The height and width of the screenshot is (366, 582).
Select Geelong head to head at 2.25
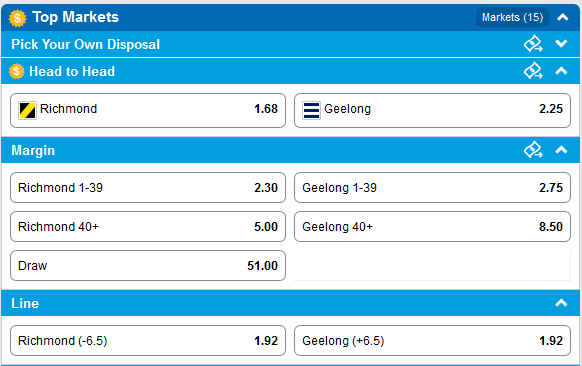click(432, 110)
